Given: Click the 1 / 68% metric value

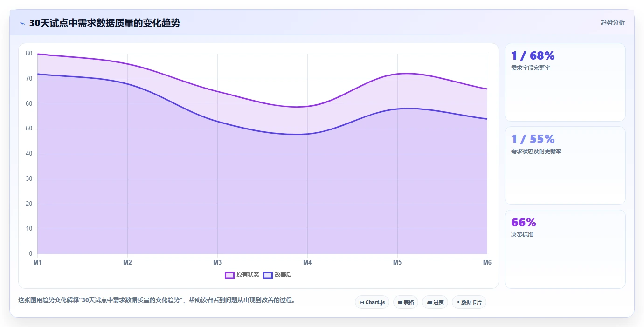Looking at the screenshot, I should [533, 56].
